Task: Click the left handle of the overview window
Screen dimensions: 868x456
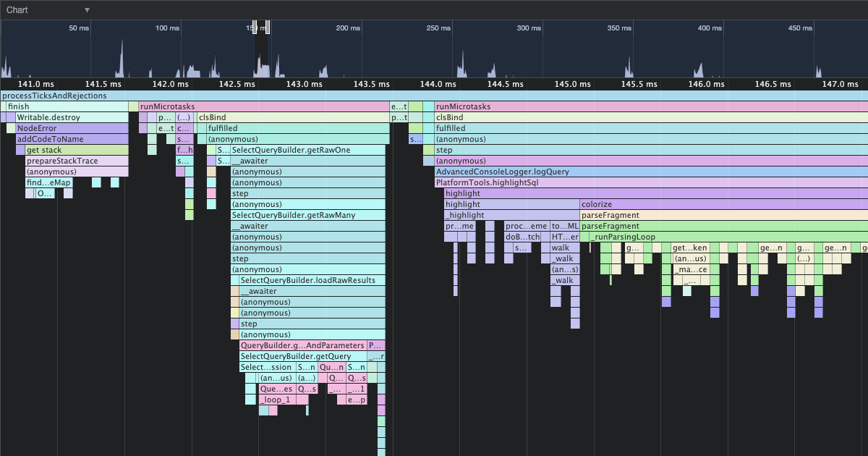Action: (x=255, y=28)
